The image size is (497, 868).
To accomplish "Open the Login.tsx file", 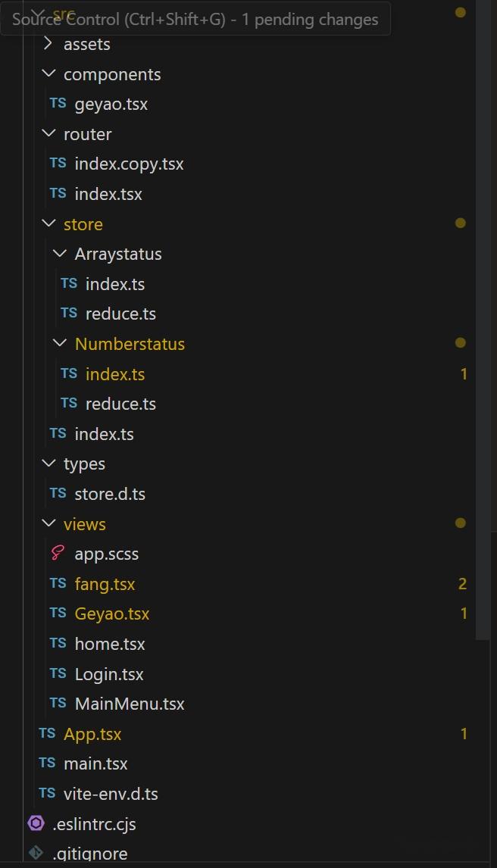I will [110, 673].
